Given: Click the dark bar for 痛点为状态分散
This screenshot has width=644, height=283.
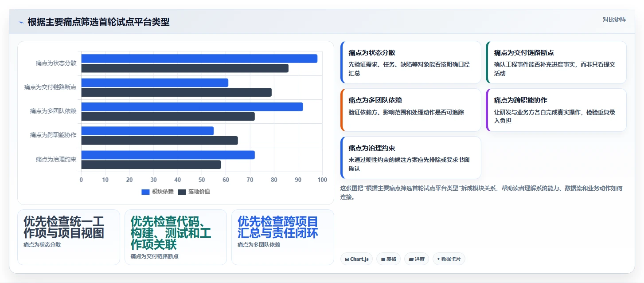Looking at the screenshot, I should click(x=185, y=68).
